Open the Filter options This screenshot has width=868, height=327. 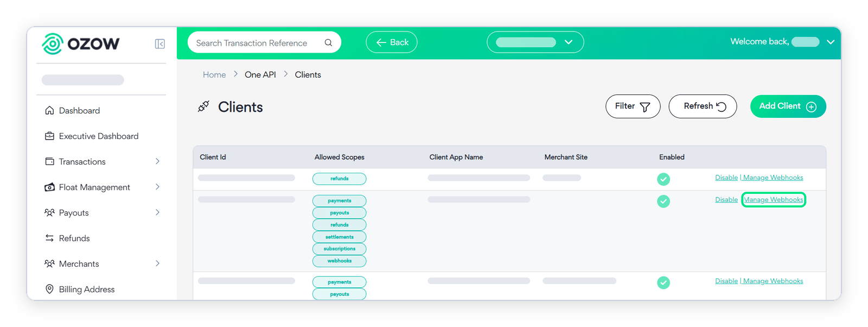coord(633,106)
